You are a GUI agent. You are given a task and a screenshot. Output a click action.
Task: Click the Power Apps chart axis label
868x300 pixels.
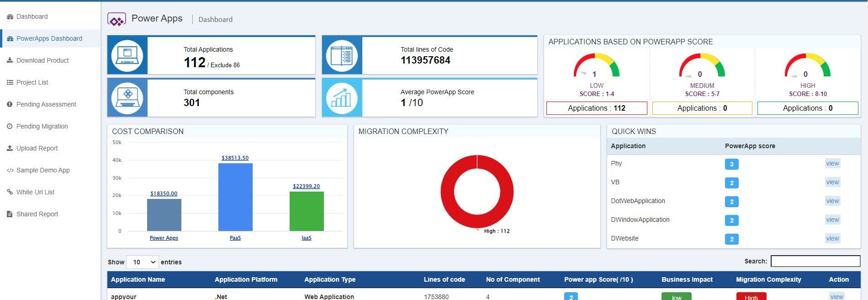pyautogui.click(x=164, y=238)
